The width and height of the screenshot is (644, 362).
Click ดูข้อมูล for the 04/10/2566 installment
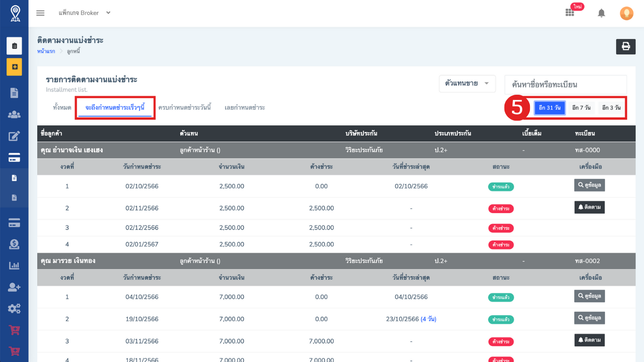589,296
